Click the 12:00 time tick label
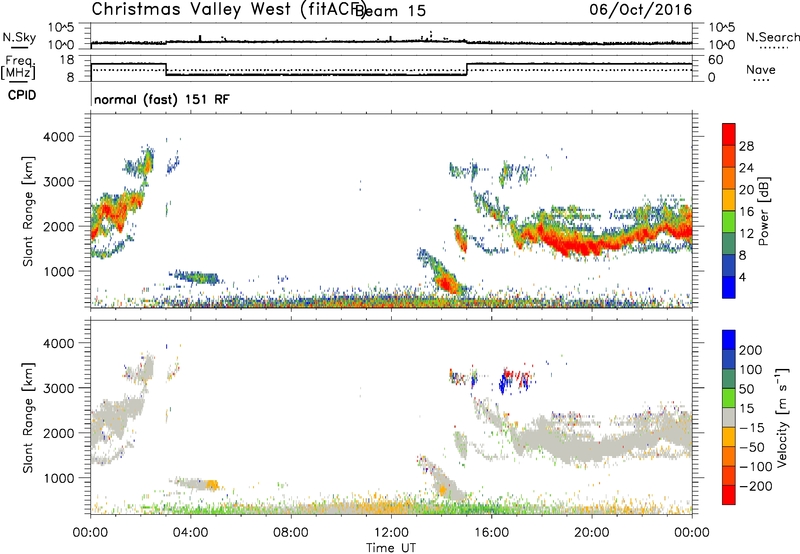This screenshot has height=554, width=800. pyautogui.click(x=391, y=533)
